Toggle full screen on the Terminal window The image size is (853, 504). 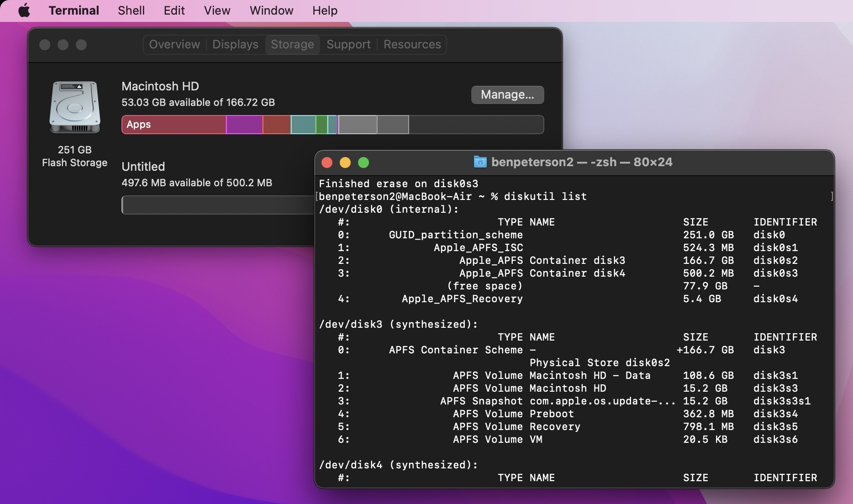point(363,162)
